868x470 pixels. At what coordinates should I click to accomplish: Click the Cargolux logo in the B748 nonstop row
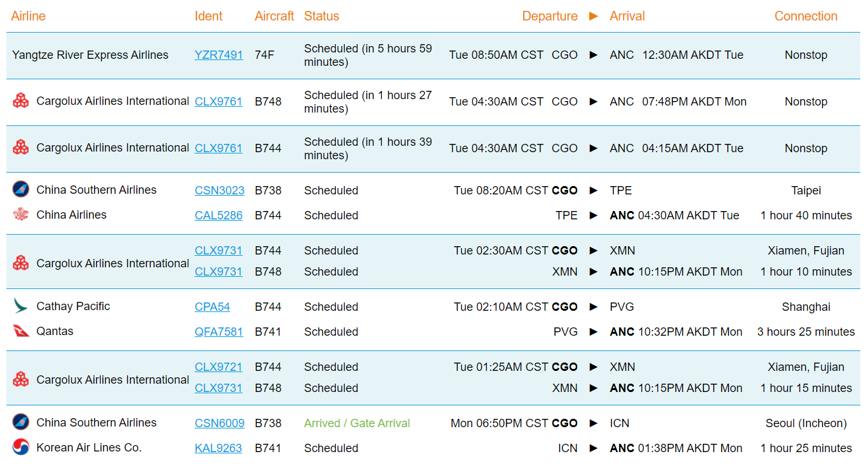[x=21, y=101]
